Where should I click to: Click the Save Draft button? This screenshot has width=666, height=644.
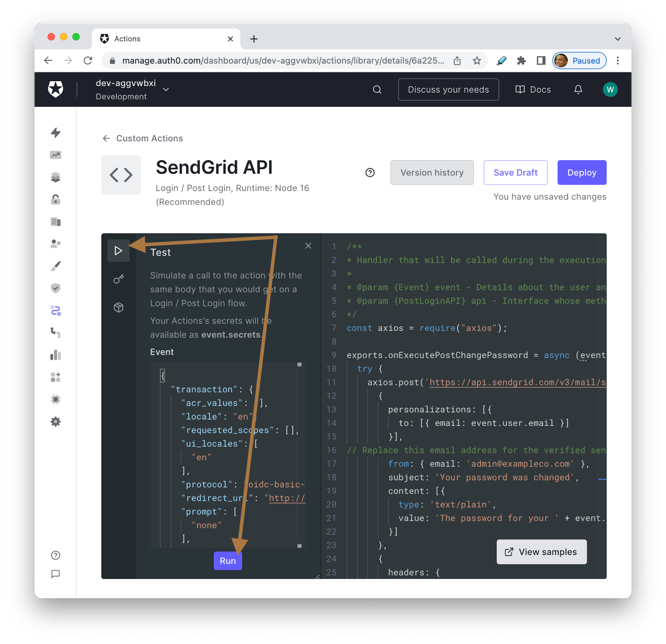coord(515,173)
